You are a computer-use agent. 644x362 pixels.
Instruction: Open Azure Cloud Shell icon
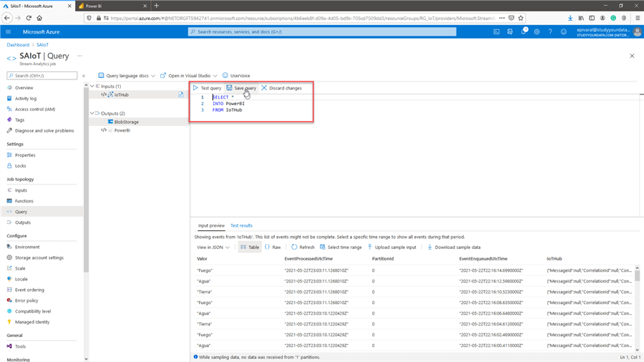(x=497, y=31)
